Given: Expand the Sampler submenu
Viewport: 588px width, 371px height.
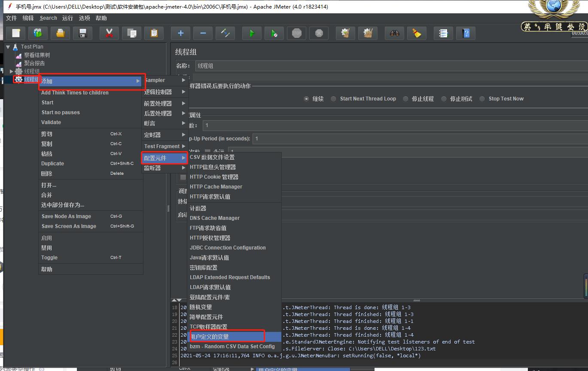Looking at the screenshot, I should (x=165, y=80).
